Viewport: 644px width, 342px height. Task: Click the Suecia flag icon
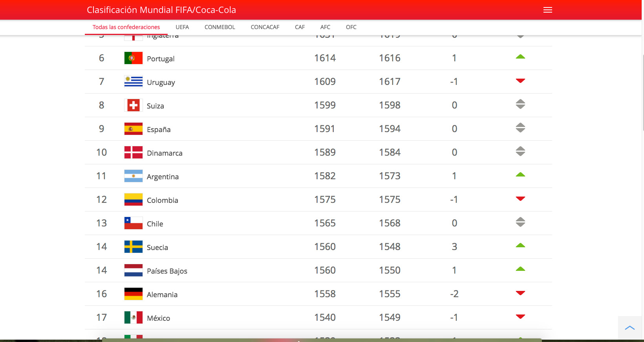pyautogui.click(x=134, y=247)
